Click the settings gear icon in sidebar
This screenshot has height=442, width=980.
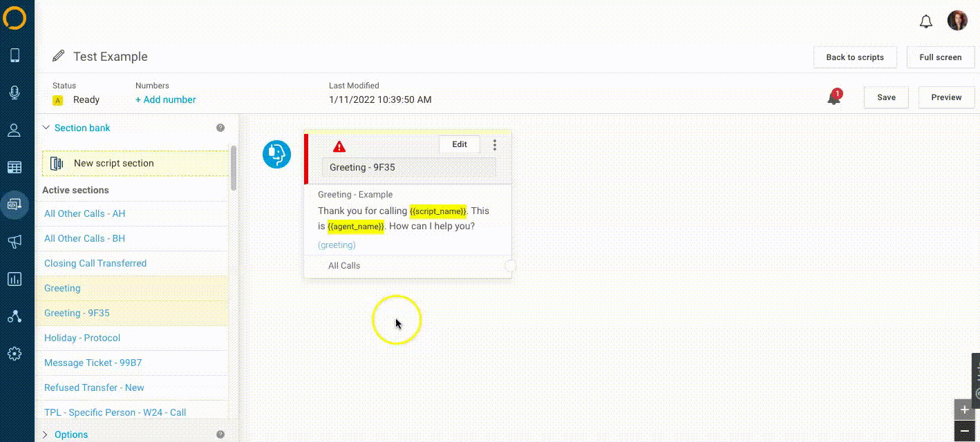click(x=15, y=354)
